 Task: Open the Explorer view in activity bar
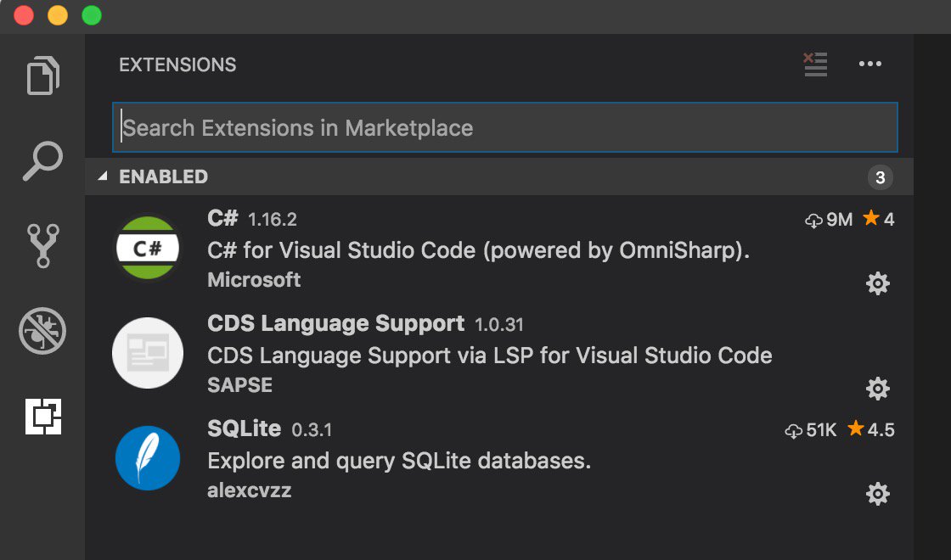(43, 76)
